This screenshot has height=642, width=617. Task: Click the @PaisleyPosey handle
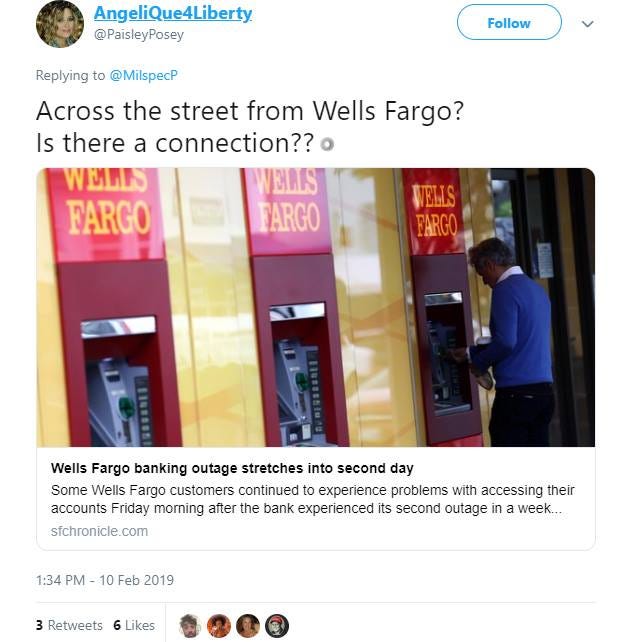[x=139, y=34]
